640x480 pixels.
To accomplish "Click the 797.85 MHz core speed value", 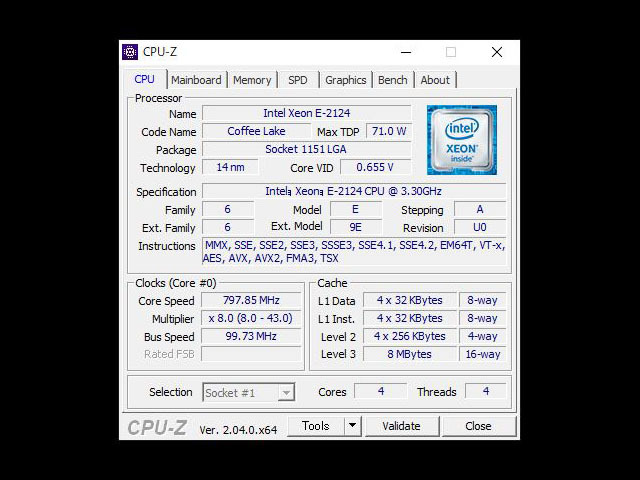I will pyautogui.click(x=251, y=300).
